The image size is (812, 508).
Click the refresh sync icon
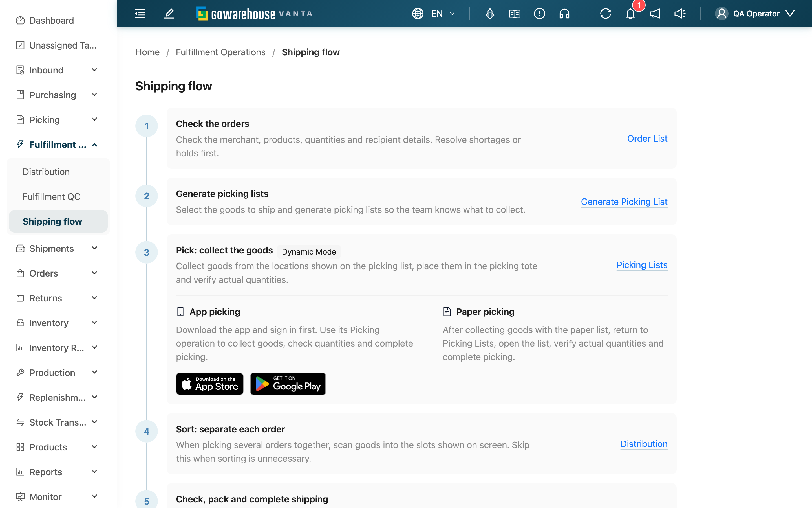606,14
